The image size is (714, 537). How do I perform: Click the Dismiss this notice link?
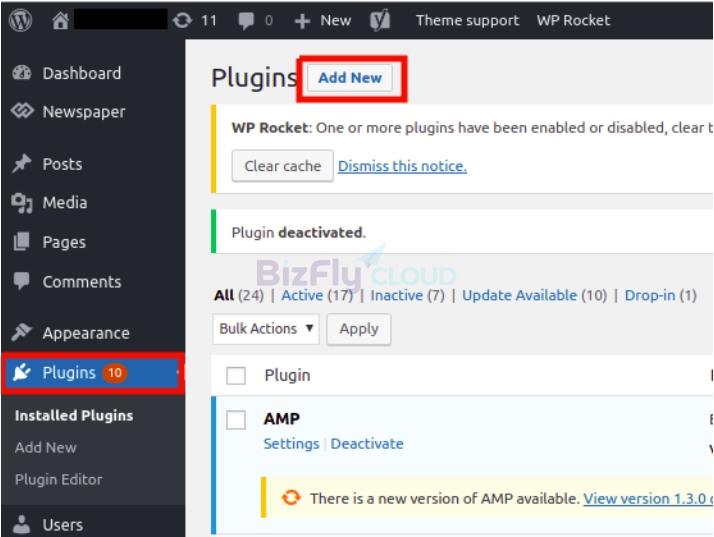[402, 166]
